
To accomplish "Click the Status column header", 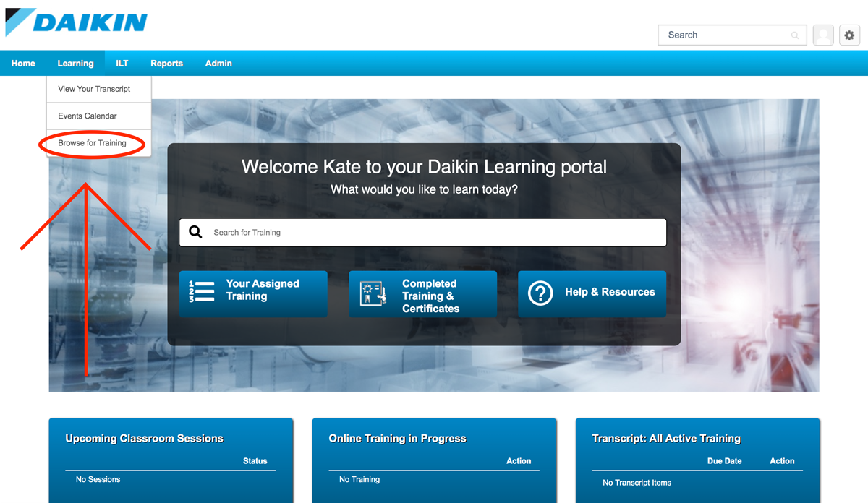I will 255,461.
